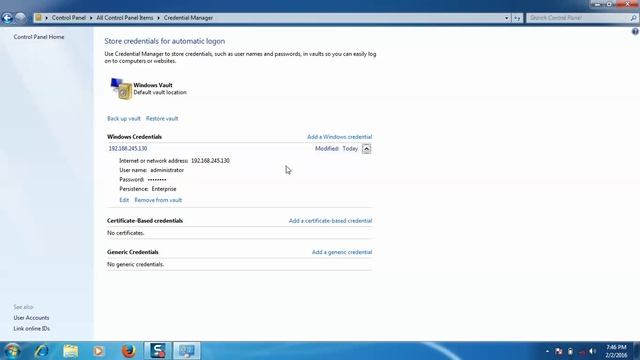Screen dimensions: 640x360
Task: Click the 'administrator' user name value
Action: tap(167, 170)
